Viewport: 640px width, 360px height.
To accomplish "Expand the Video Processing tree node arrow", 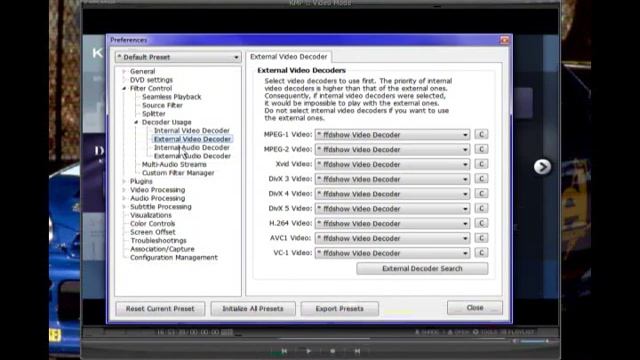I will click(x=124, y=190).
